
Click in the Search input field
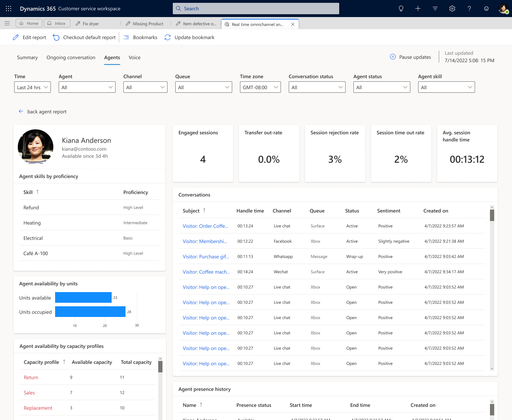[256, 9]
